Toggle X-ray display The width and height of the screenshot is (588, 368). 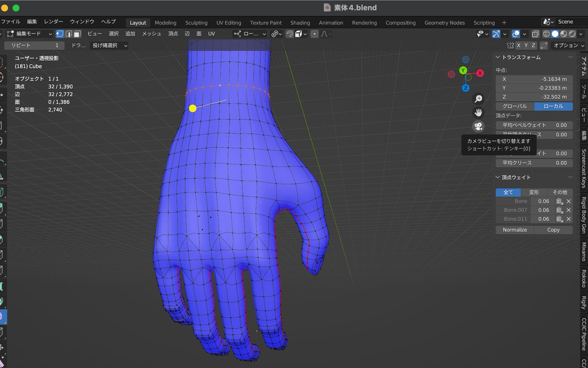(x=535, y=34)
